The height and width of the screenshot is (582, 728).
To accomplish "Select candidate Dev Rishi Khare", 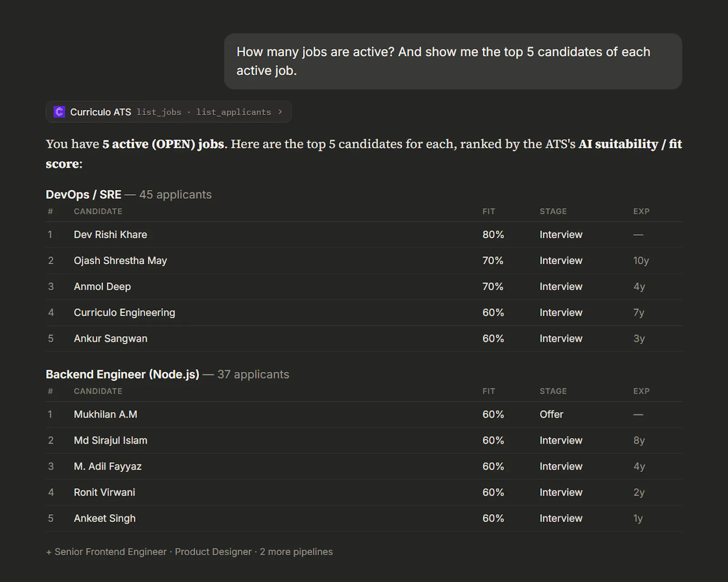I will [111, 235].
